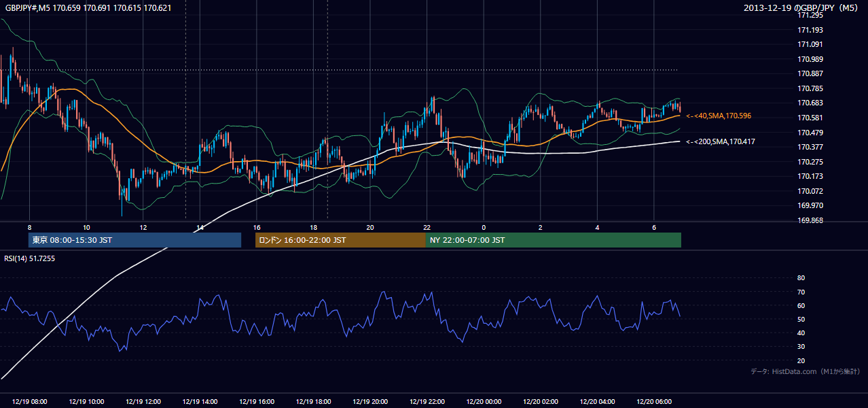Click the 170.989 price axis label
Viewport: 868px width, 408px height.
[810, 59]
